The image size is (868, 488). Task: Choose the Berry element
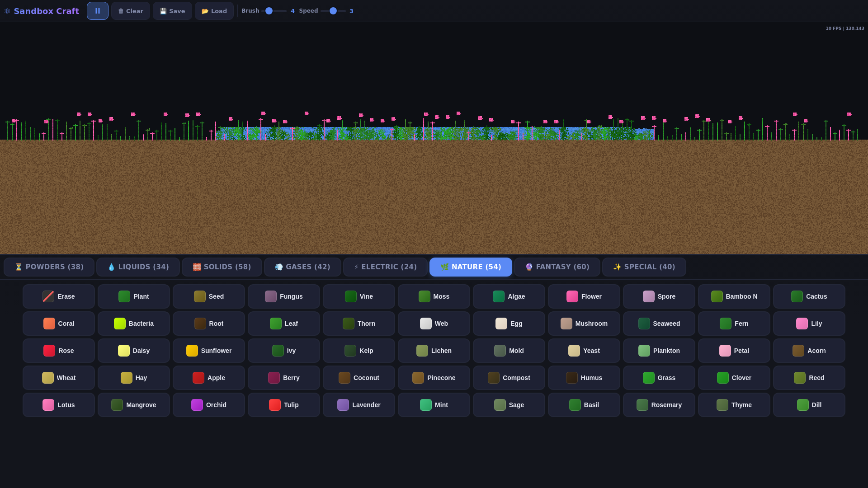284,378
